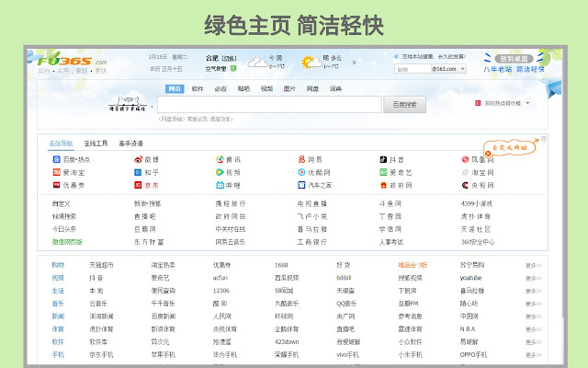Click the Tencent Video icon (视频)
Image resolution: width=588 pixels, height=368 pixels.
click(220, 172)
